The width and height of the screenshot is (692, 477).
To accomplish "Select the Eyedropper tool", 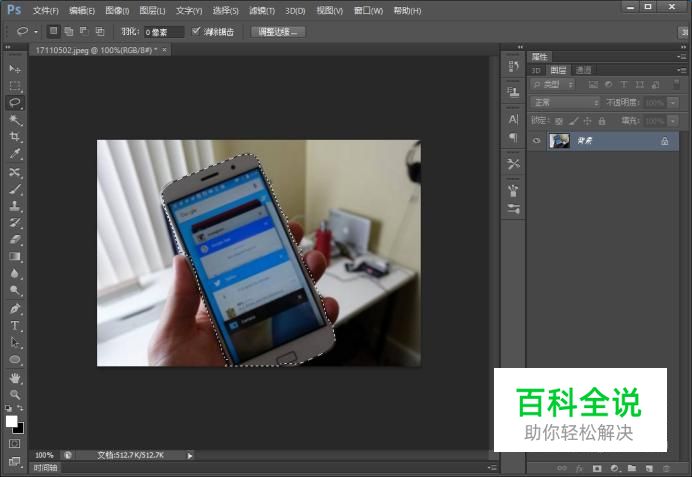I will pyautogui.click(x=15, y=154).
